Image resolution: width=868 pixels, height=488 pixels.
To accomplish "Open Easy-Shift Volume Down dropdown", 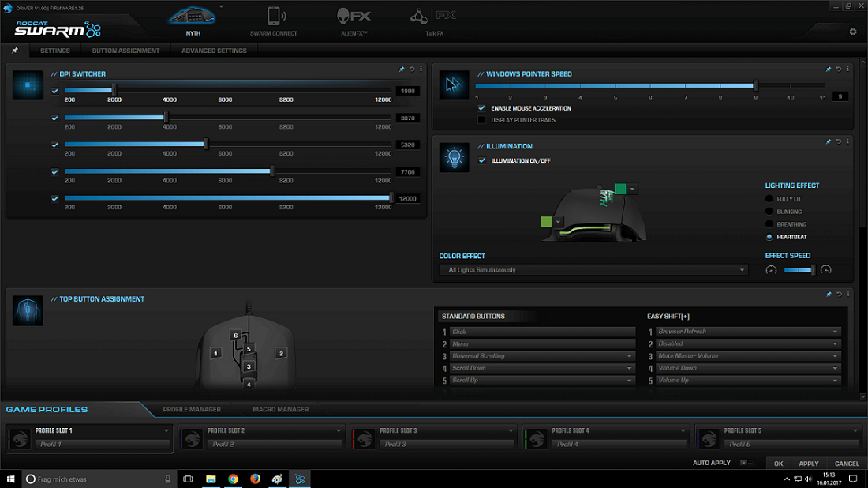I will coord(748,368).
